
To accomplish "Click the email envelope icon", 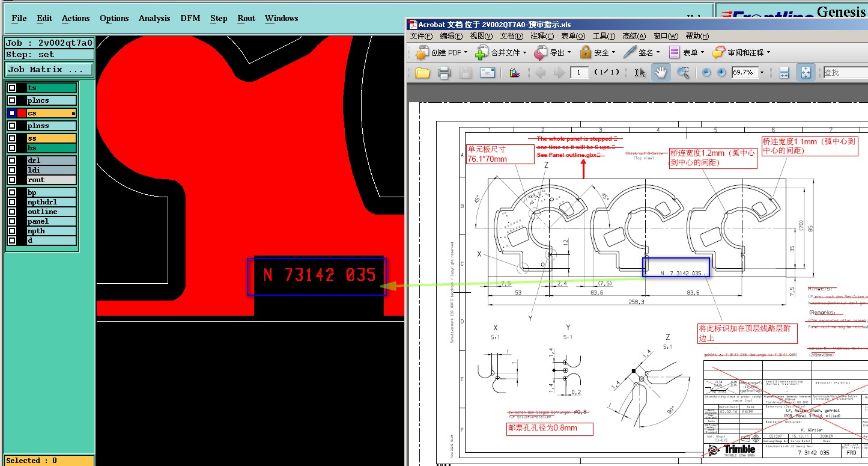I will click(x=487, y=73).
